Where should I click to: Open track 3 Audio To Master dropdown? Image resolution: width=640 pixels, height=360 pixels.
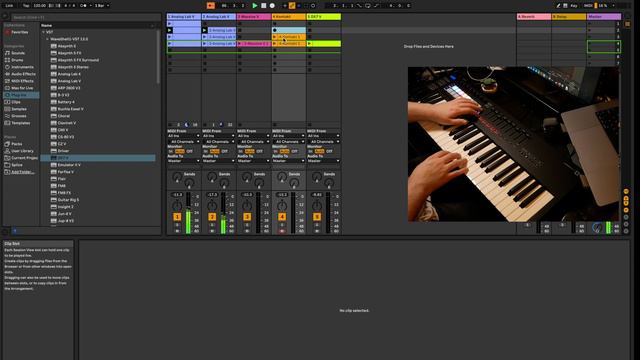(253, 161)
